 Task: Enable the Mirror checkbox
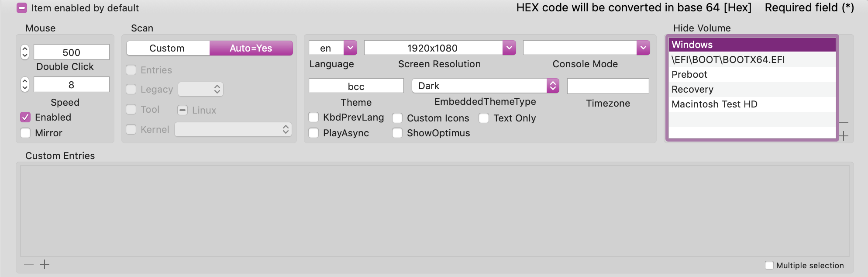[25, 133]
